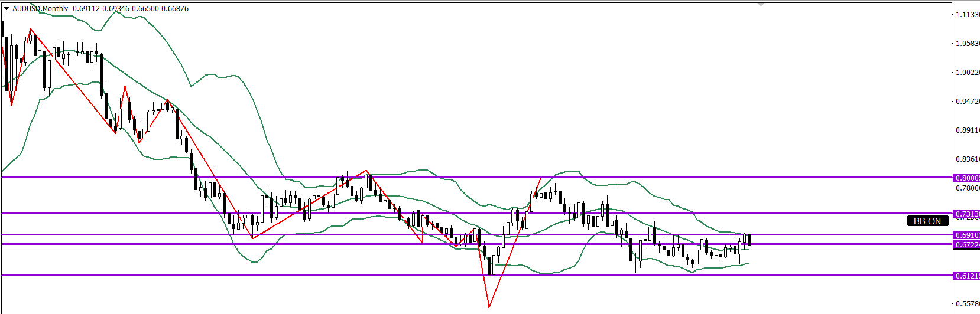This screenshot has width=980, height=314.
Task: Click the lowest red zigzag trough point
Action: [x=489, y=306]
